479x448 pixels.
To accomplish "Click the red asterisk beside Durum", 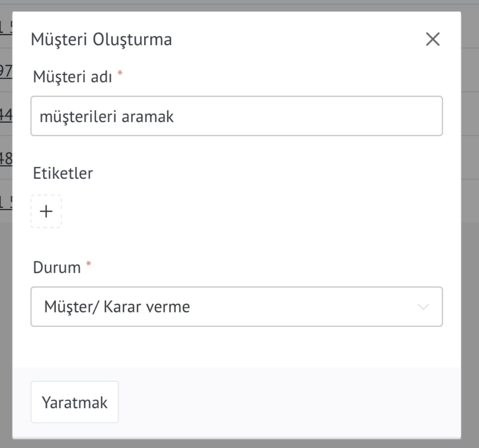I will coord(89,264).
